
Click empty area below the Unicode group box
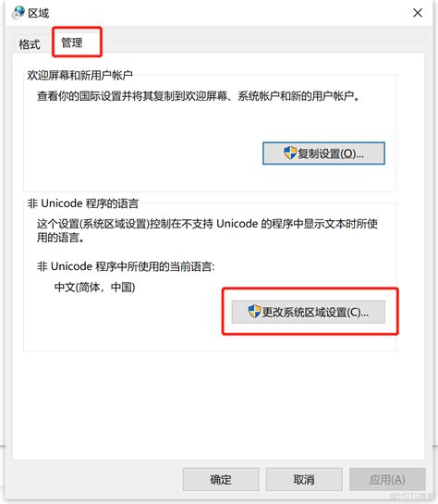pos(218,405)
